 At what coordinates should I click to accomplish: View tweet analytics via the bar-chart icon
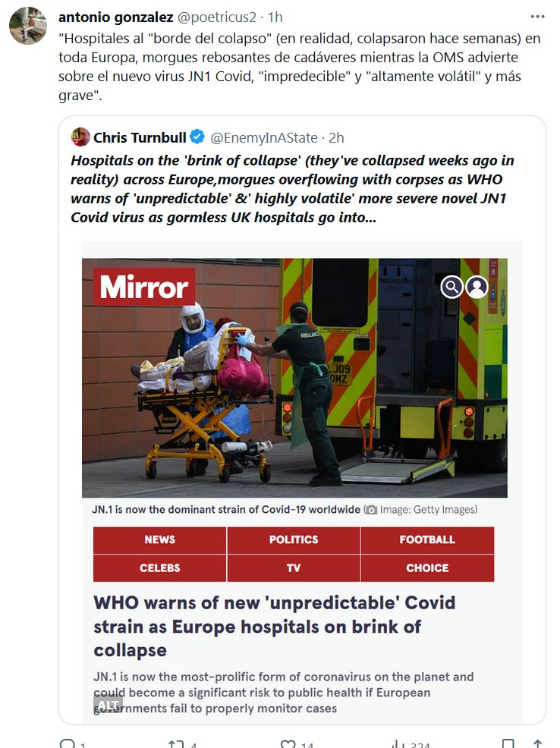coord(396,745)
